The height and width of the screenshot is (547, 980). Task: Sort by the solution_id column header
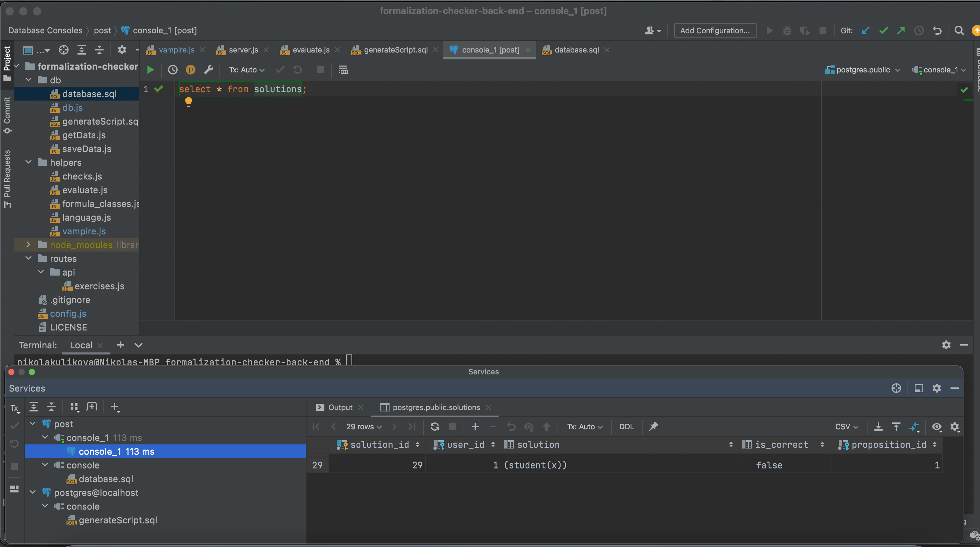tap(379, 444)
